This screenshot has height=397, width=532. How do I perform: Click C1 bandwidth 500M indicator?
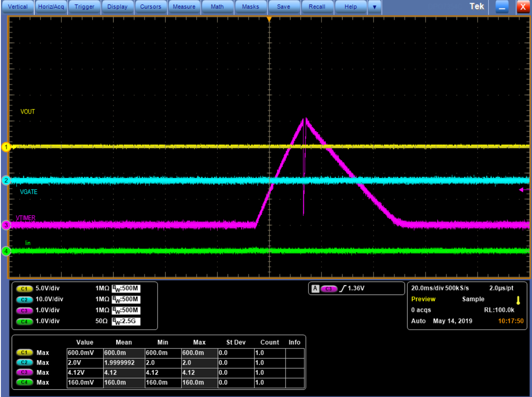pos(126,288)
